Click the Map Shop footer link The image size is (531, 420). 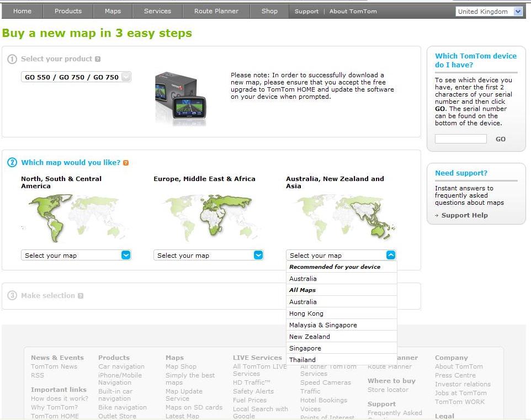coord(181,366)
